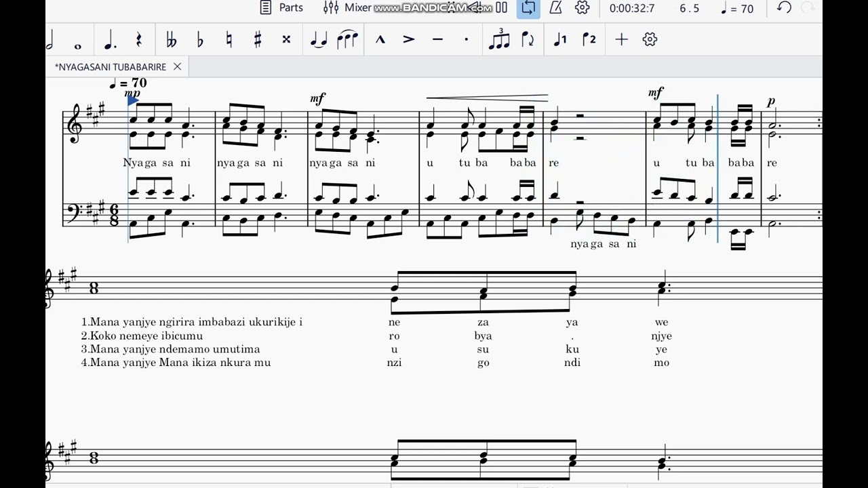This screenshot has height=488, width=868.
Task: Redo the last undone action
Action: (x=808, y=8)
